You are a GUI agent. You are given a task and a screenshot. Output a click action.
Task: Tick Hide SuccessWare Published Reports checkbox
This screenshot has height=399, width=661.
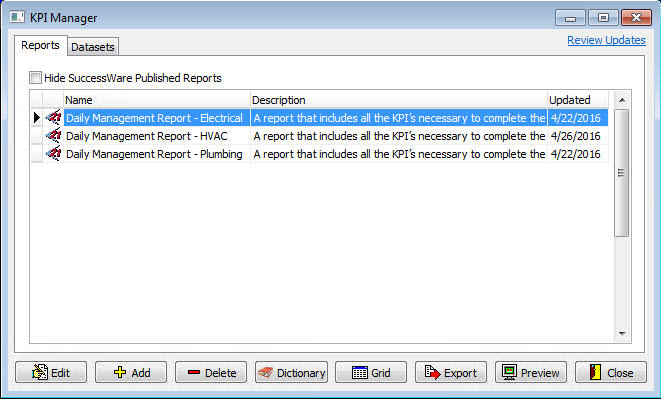click(x=35, y=78)
